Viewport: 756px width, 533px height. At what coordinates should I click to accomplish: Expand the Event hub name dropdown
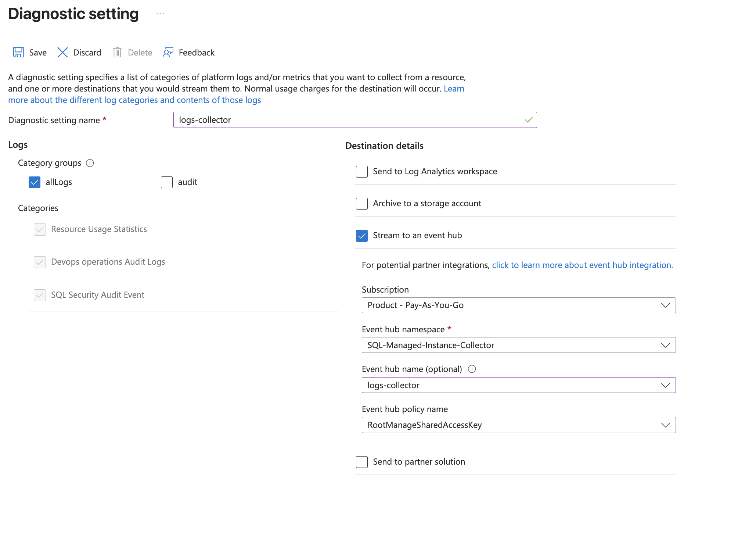click(x=518, y=385)
